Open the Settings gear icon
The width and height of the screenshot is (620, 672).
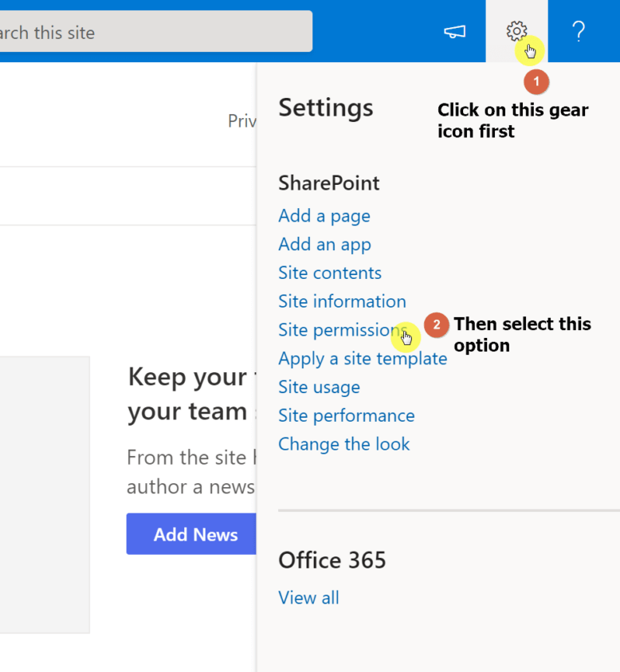click(x=516, y=31)
